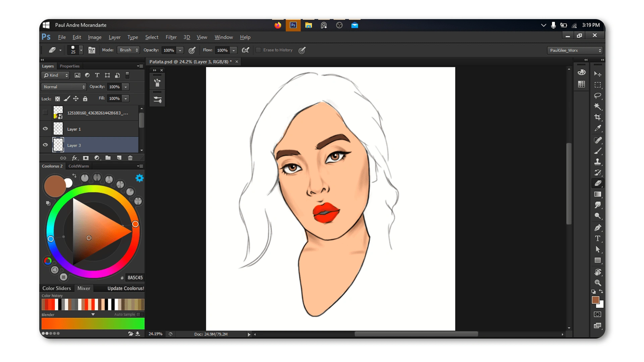Viewport: 644px width, 362px height.
Task: Open the PaulGlee_Worx workspace dropdown
Action: pyautogui.click(x=575, y=50)
